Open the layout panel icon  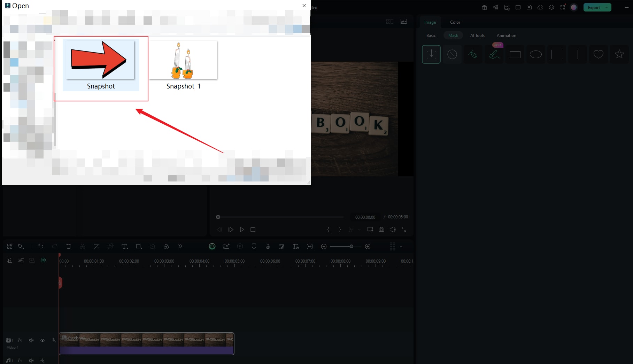click(x=518, y=7)
